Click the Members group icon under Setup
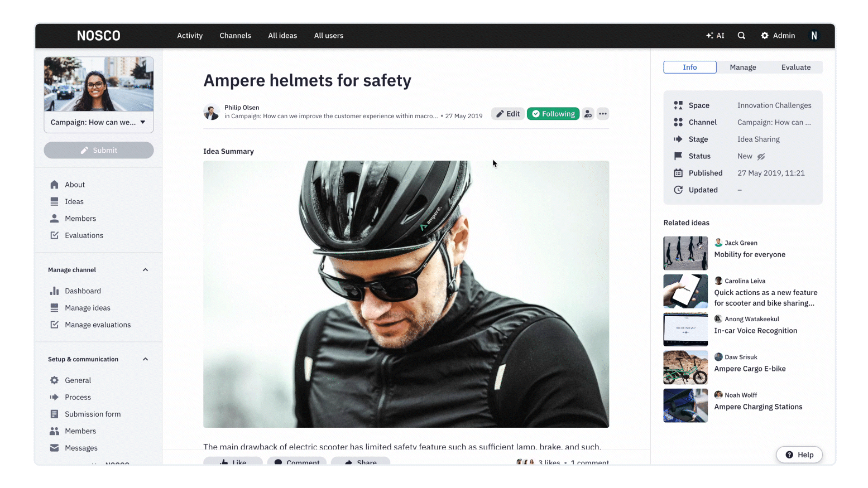The image size is (868, 488). point(54,431)
